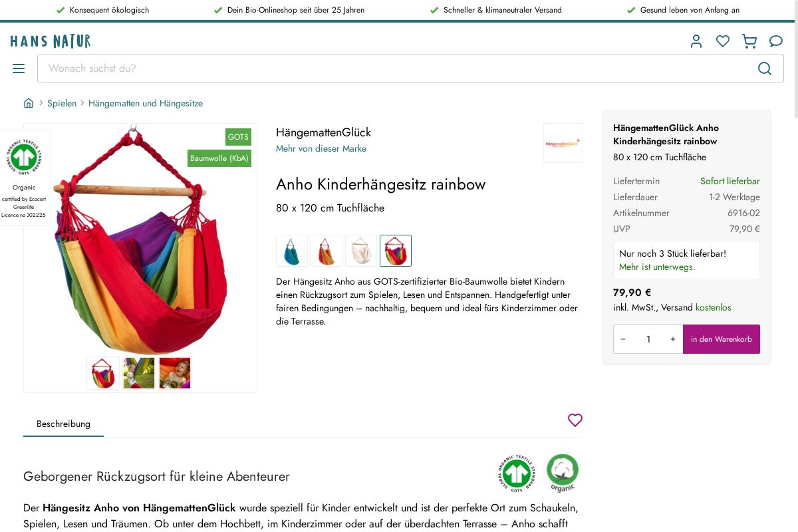798x532 pixels.
Task: Open Hängematten und Hängesitze breadcrumb
Action: (146, 103)
